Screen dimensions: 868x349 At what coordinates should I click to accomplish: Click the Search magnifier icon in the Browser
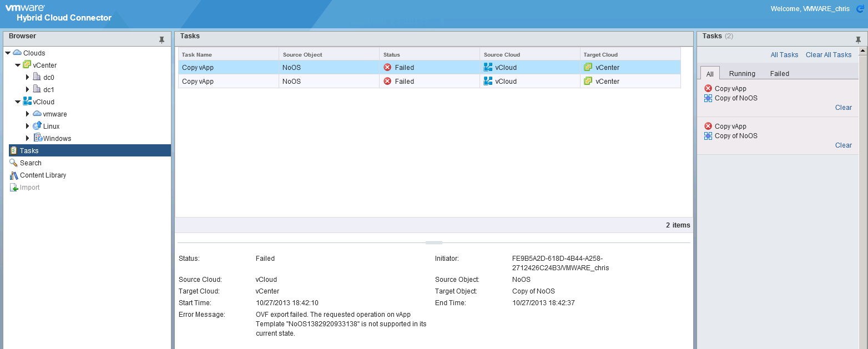tap(14, 163)
